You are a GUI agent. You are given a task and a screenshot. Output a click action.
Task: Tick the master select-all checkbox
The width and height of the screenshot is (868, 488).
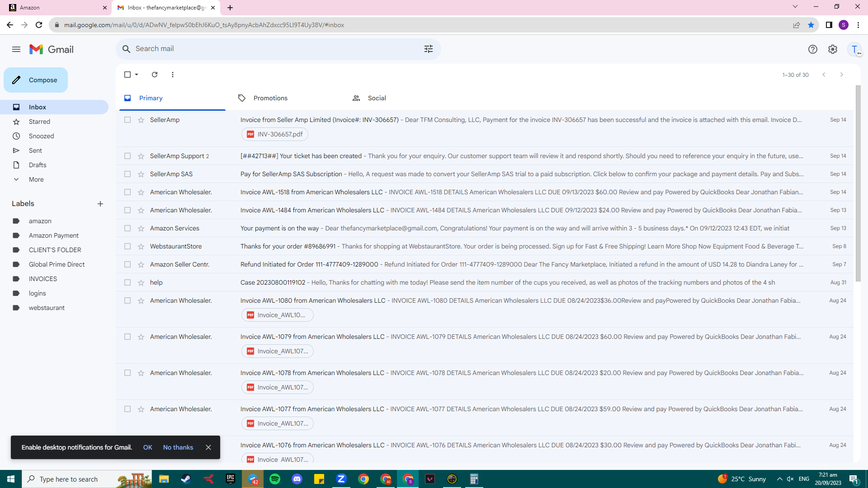[x=127, y=75]
